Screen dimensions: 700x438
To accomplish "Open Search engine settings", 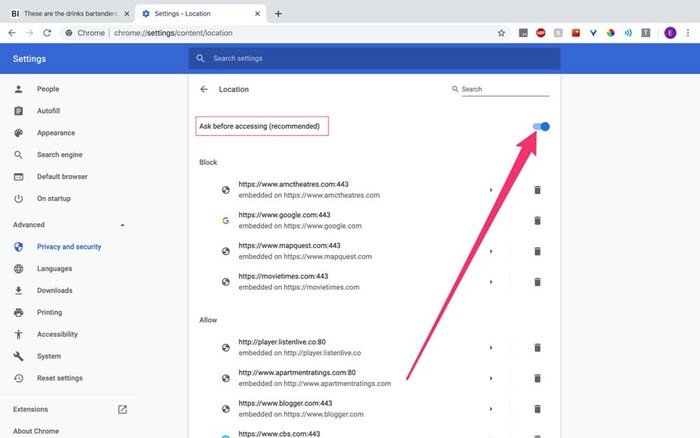I will [x=59, y=154].
